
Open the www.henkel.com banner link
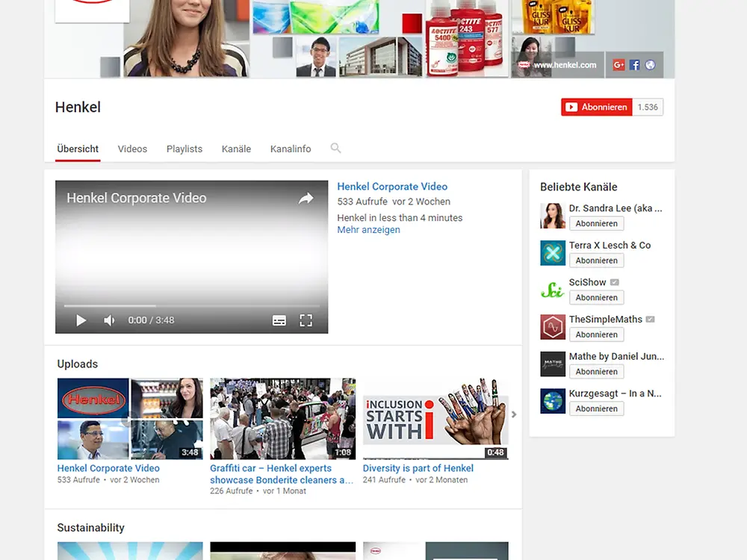coord(565,65)
